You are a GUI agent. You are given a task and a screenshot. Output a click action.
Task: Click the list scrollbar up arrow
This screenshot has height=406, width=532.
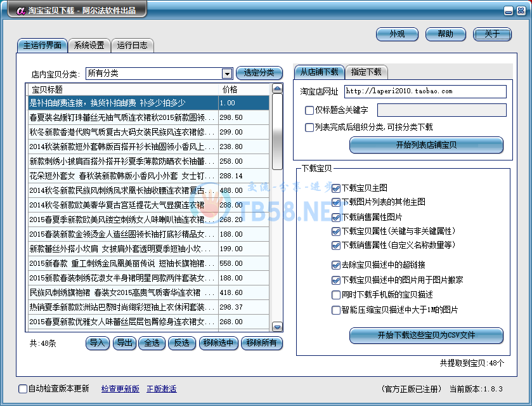[x=277, y=89]
